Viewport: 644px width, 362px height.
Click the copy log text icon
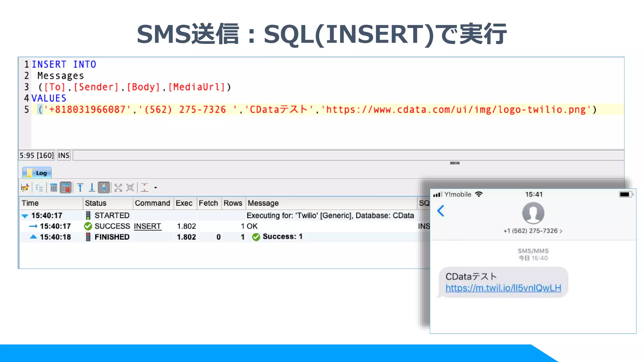39,188
